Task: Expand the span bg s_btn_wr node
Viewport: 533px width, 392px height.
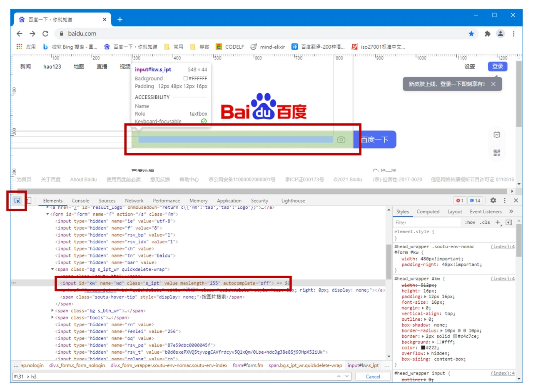Action: point(52,311)
